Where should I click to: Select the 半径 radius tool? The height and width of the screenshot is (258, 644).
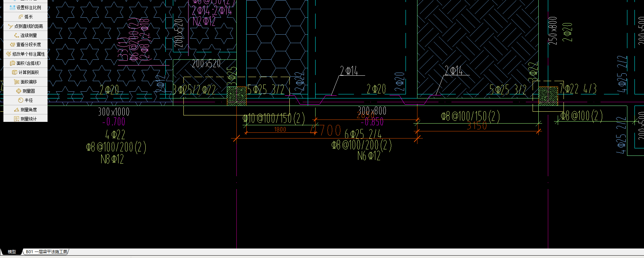pyautogui.click(x=25, y=100)
